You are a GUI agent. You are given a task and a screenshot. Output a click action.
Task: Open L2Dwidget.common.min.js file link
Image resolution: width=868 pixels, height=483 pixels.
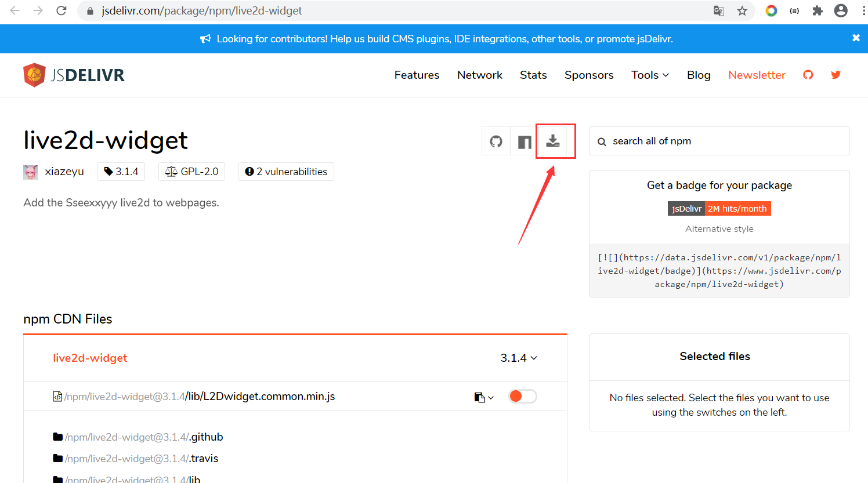click(x=200, y=397)
